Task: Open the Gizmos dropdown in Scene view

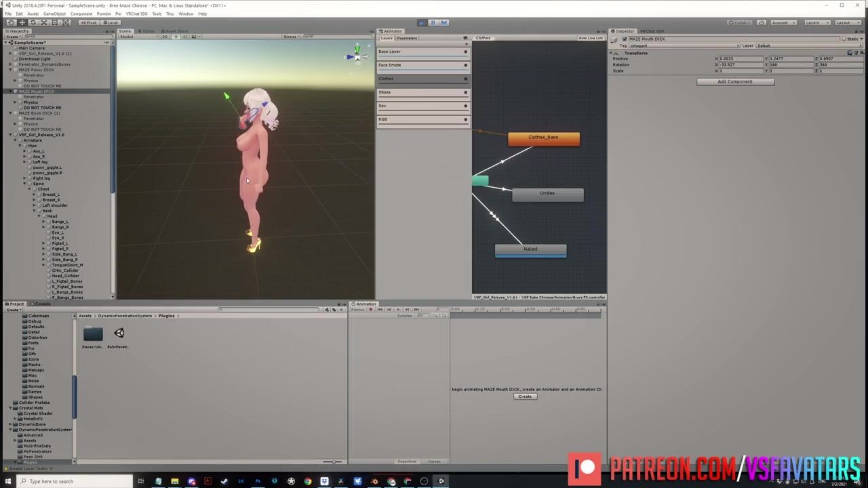Action: 290,37
